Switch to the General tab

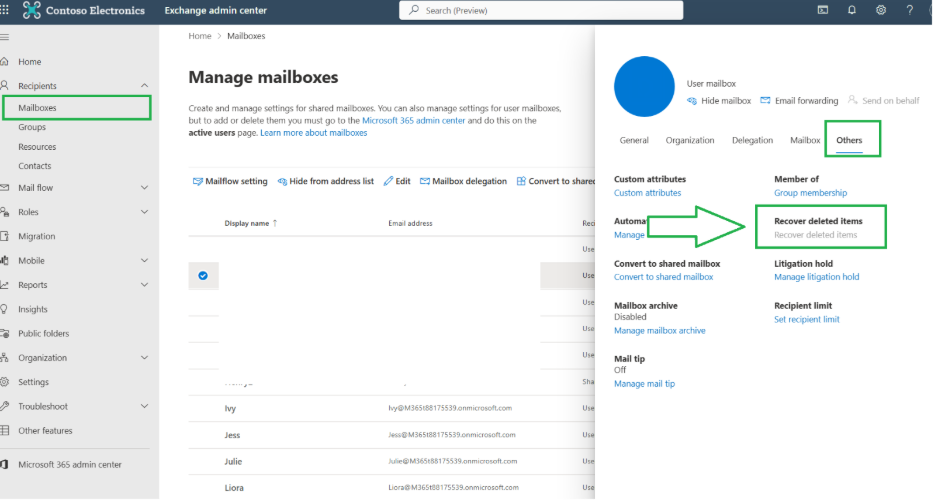(x=634, y=140)
